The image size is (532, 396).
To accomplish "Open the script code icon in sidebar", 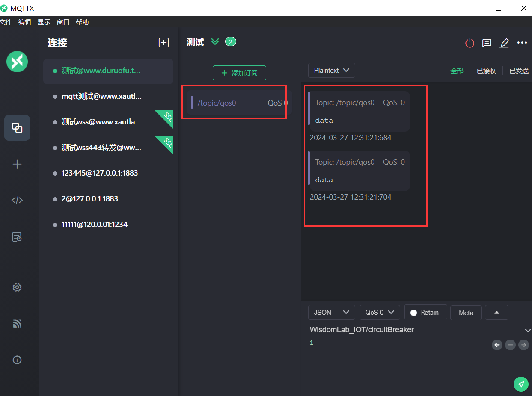I will click(17, 200).
